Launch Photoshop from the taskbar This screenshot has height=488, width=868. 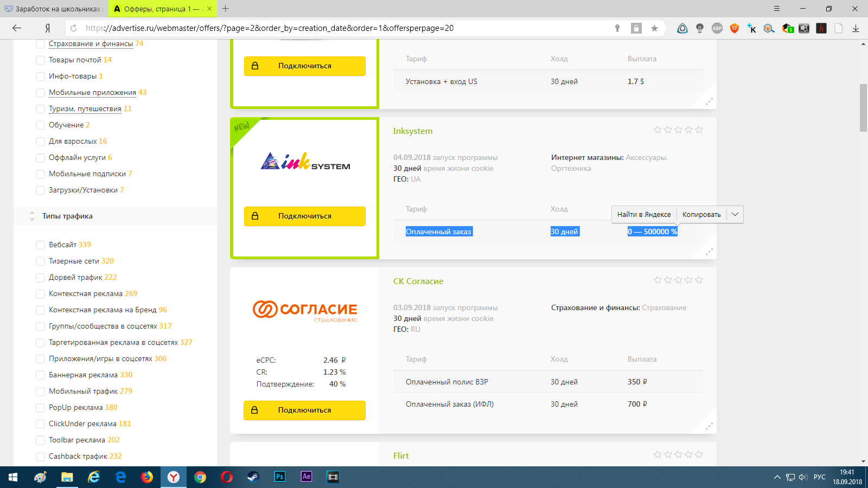(280, 477)
